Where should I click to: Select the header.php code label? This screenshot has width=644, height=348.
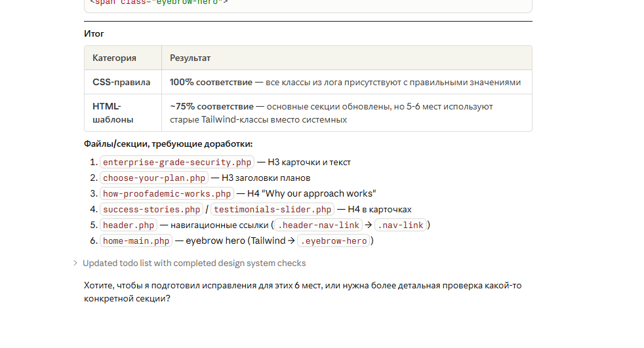pyautogui.click(x=129, y=225)
